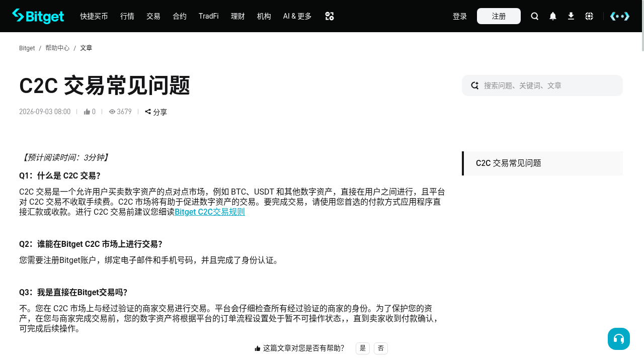This screenshot has width=644, height=362.
Task: Open 行情 menu item
Action: [127, 16]
